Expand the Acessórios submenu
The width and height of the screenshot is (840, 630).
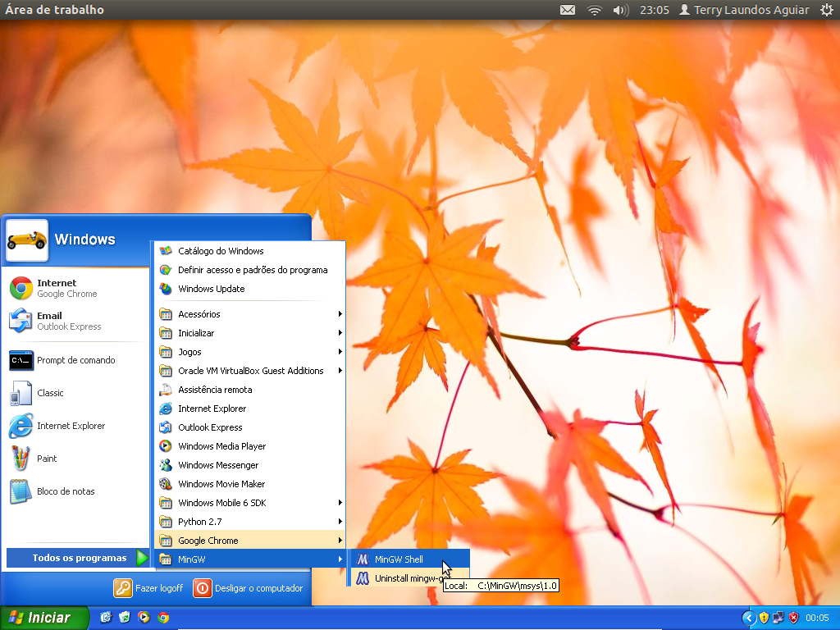pyautogui.click(x=251, y=314)
